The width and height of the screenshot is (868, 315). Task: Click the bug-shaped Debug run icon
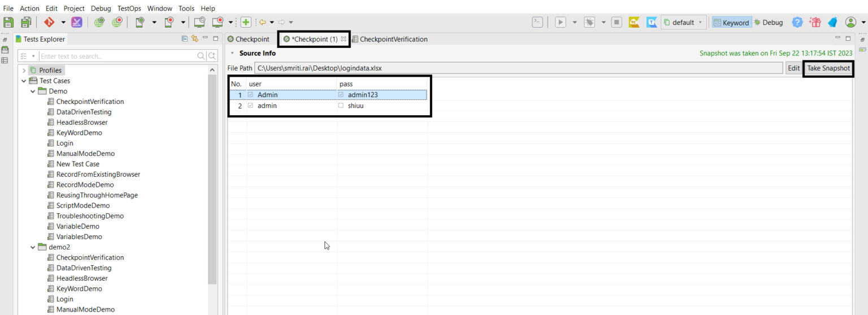[589, 23]
